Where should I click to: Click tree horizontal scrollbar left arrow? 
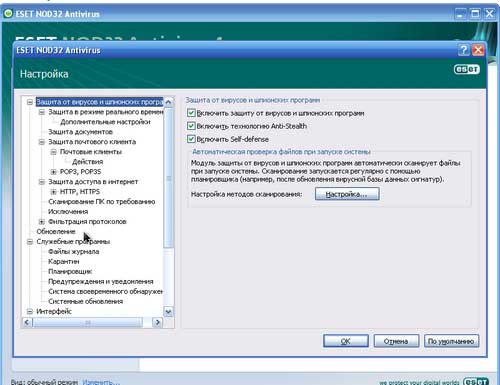27,322
